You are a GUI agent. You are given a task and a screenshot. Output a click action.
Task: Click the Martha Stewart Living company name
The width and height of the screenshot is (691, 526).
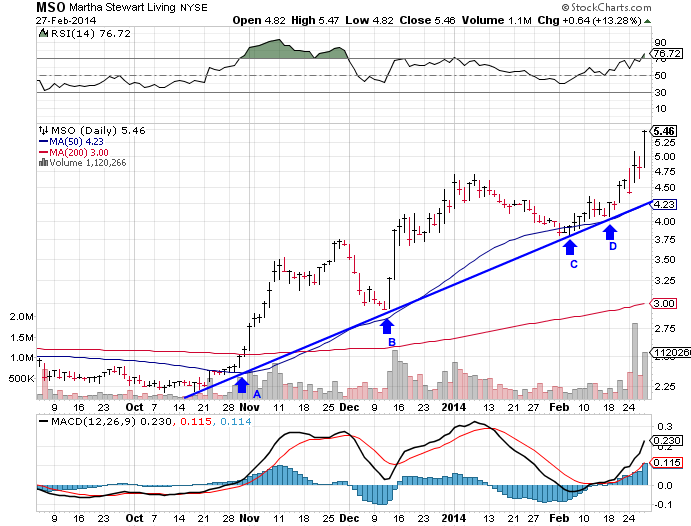(x=122, y=7)
